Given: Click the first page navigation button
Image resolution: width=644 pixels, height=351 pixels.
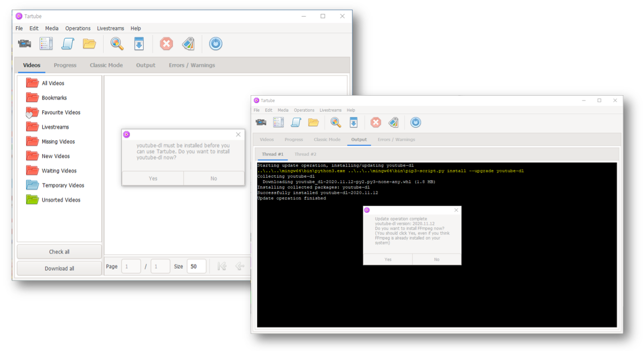Looking at the screenshot, I should (222, 266).
